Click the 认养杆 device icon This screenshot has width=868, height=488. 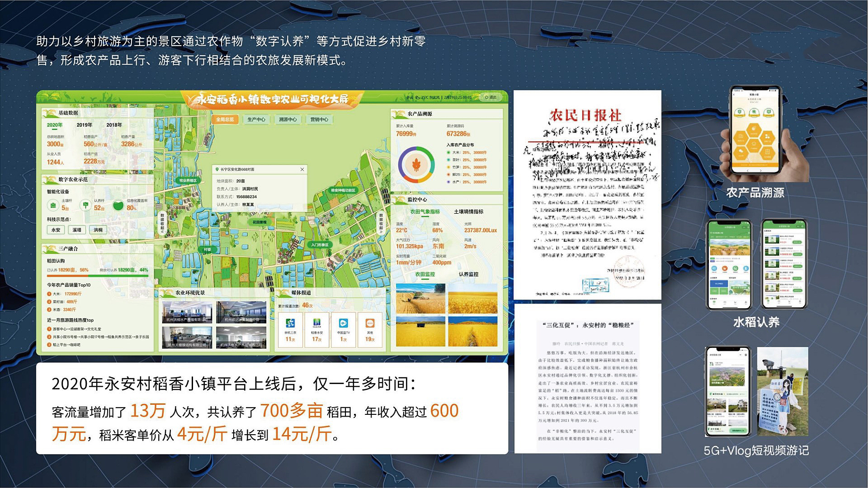click(85, 206)
